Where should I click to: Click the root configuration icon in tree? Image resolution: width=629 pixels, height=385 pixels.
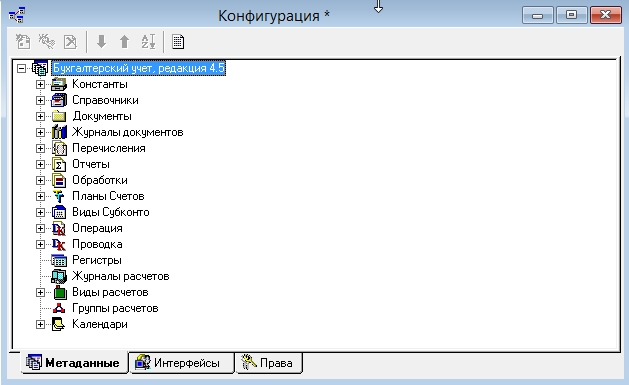(x=40, y=68)
